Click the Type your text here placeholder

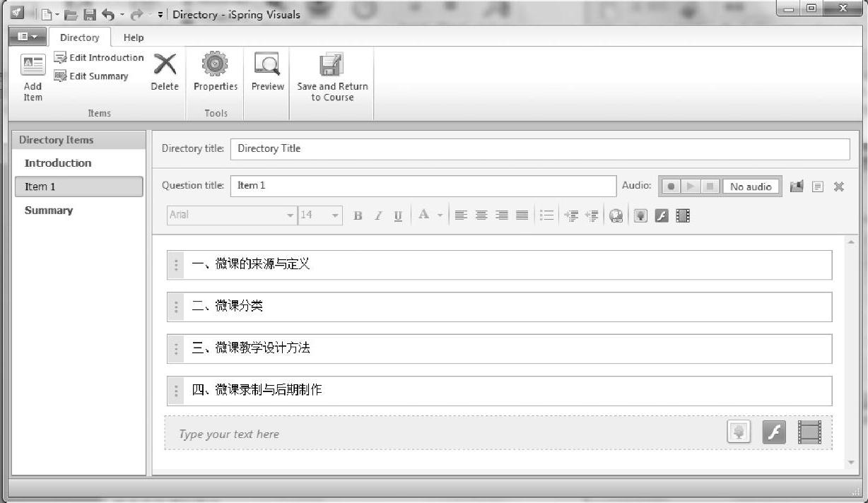(x=229, y=434)
